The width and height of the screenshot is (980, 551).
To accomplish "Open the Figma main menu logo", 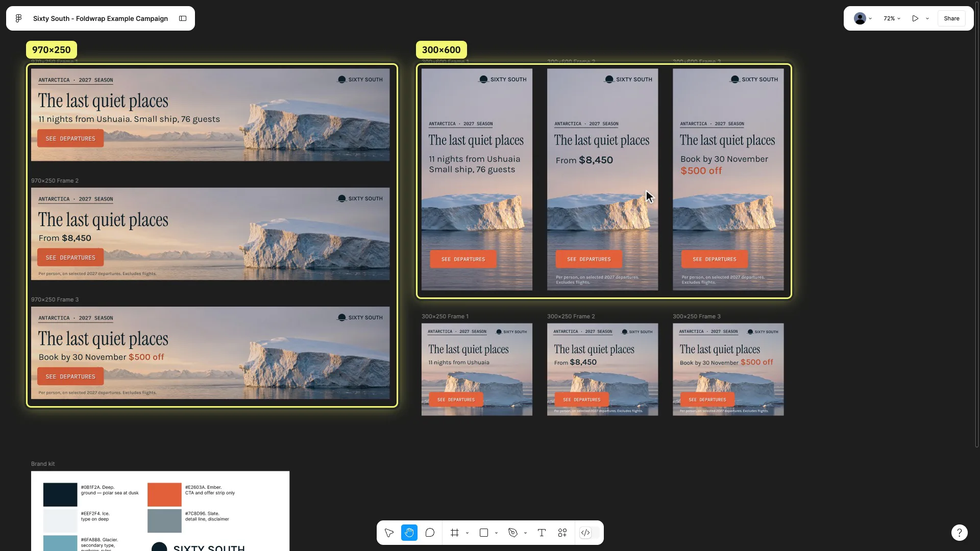I will click(x=18, y=18).
